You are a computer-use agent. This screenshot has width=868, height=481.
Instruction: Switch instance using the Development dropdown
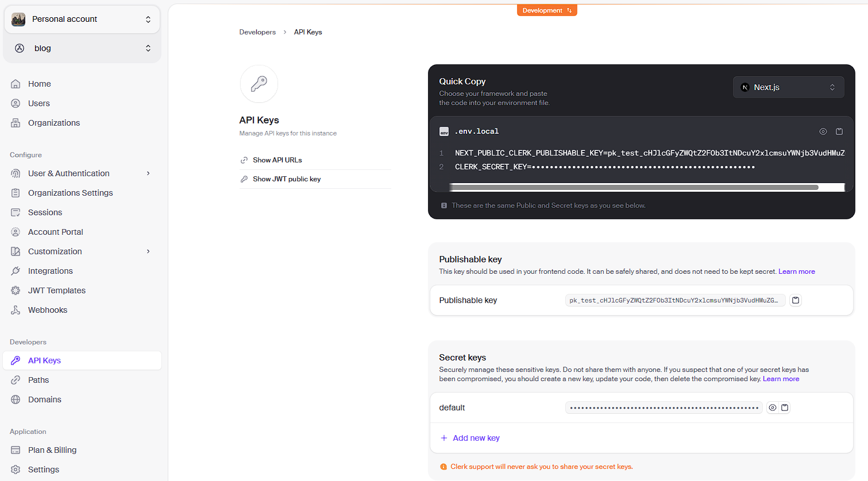[x=547, y=10]
